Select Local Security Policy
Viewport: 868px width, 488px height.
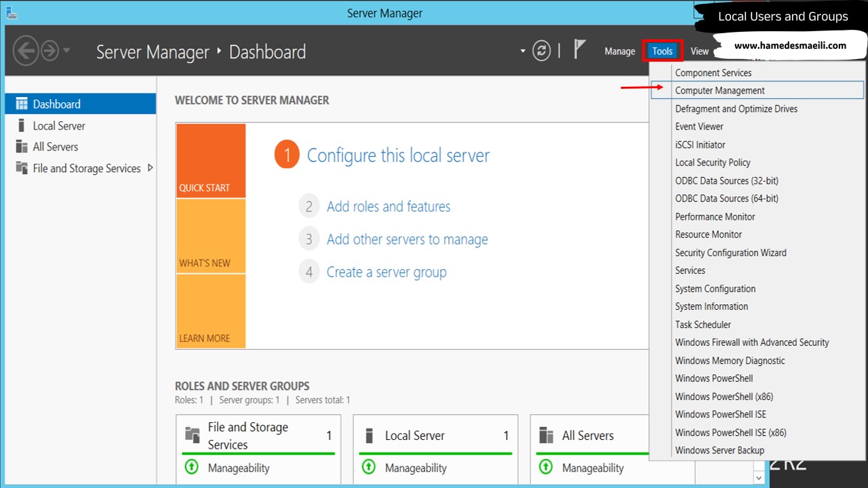tap(757, 163)
